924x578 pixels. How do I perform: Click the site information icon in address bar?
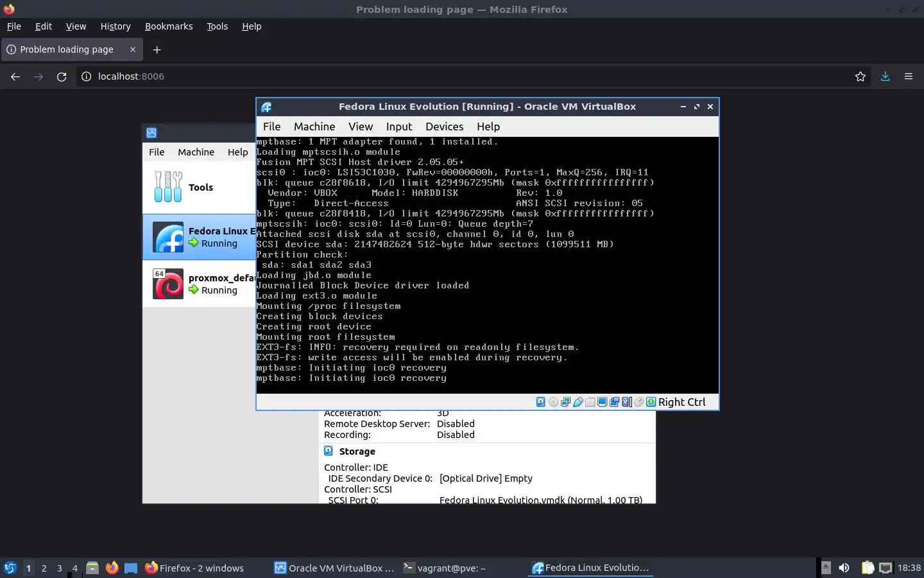[x=87, y=76]
